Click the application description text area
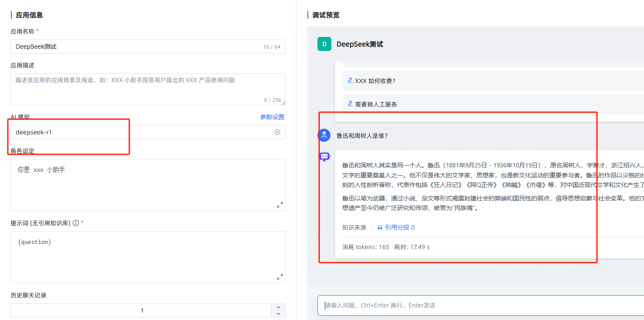 click(x=148, y=89)
